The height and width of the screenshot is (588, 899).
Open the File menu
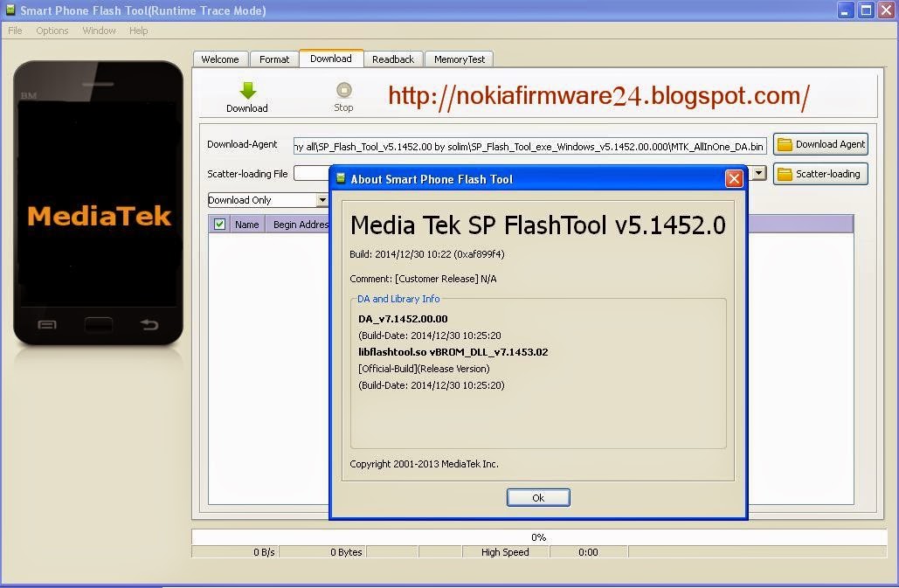point(15,31)
